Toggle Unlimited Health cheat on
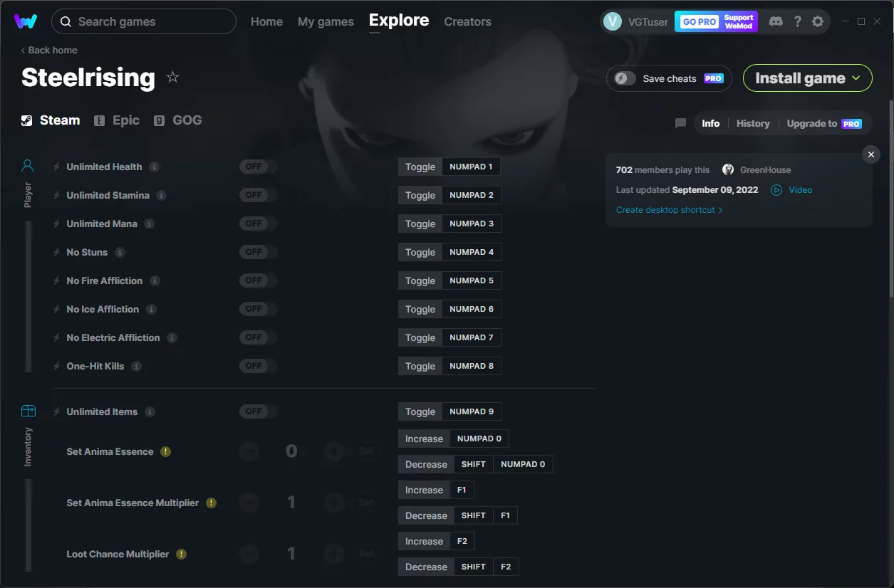Viewport: 894px width, 588px height. coord(258,167)
